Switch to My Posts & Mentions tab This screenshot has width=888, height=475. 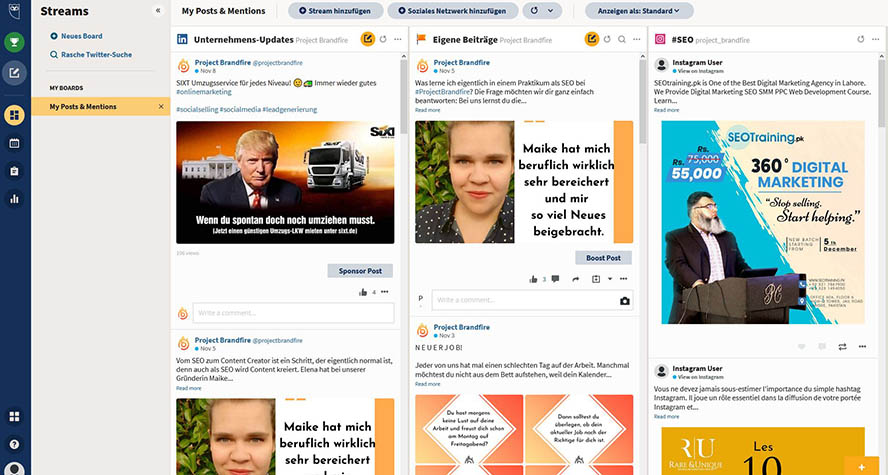pos(223,11)
